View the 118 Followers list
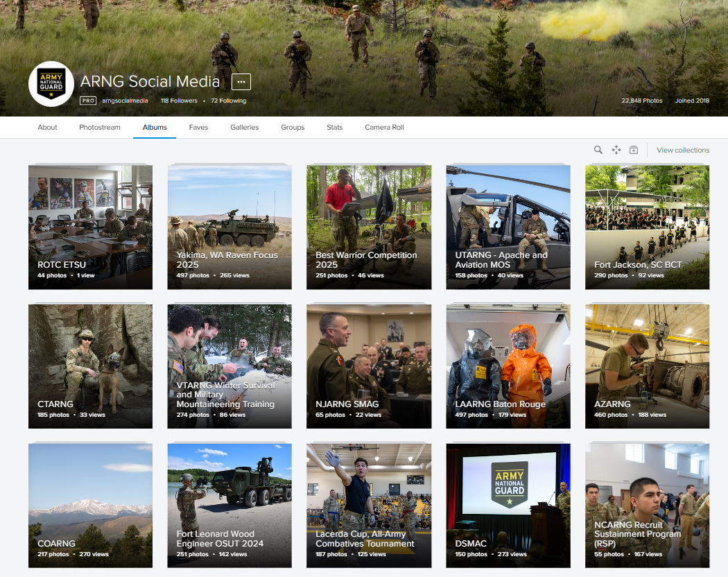 click(x=179, y=101)
